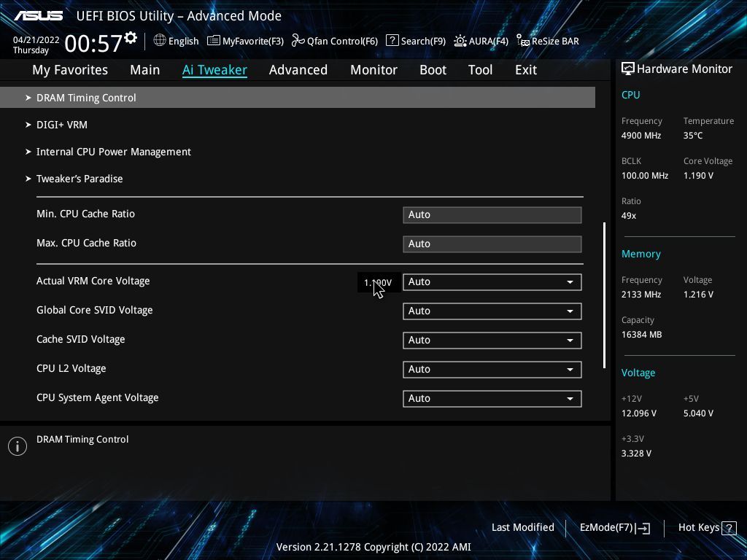Click the 5.040 V reading

tap(698, 413)
